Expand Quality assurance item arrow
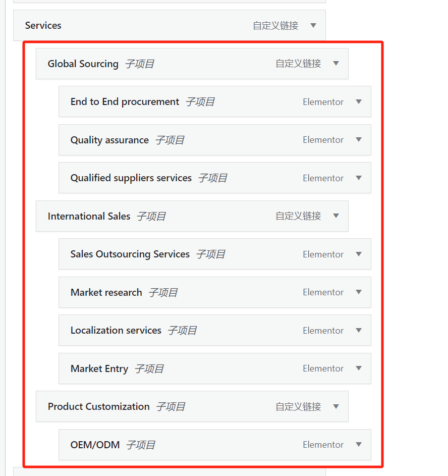448x476 pixels. point(359,140)
